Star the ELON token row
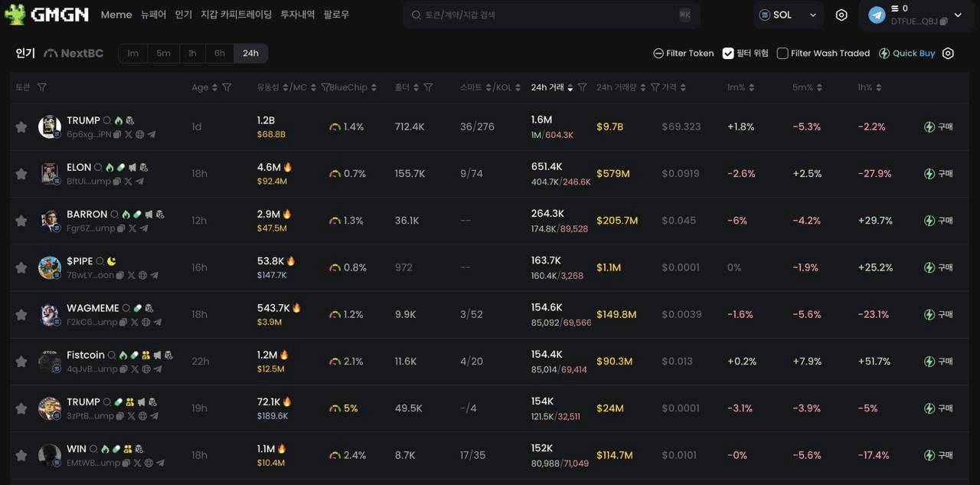 coord(21,174)
